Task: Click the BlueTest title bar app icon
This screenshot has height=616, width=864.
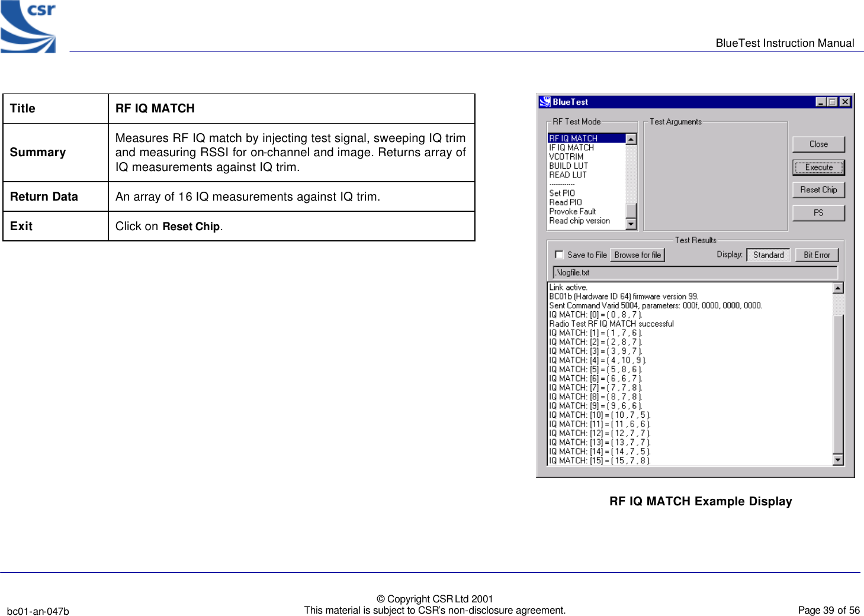Action: coord(545,102)
